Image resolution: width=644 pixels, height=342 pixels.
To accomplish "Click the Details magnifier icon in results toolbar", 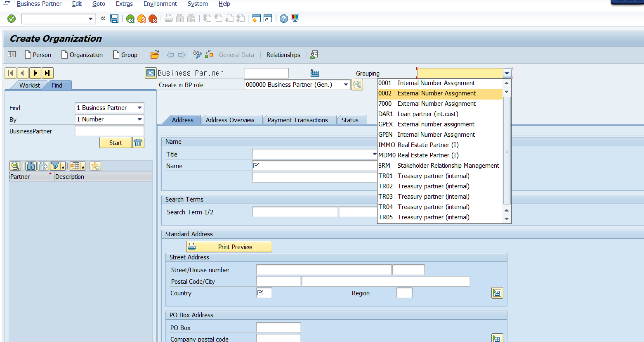I will [x=15, y=166].
